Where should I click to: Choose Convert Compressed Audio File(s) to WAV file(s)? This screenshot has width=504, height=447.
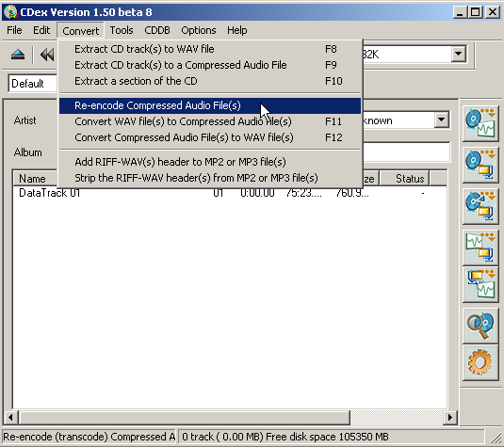pyautogui.click(x=210, y=137)
